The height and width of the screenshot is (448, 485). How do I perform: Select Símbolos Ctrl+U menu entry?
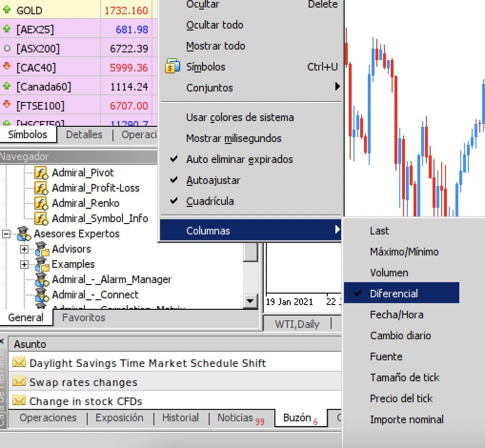[251, 67]
